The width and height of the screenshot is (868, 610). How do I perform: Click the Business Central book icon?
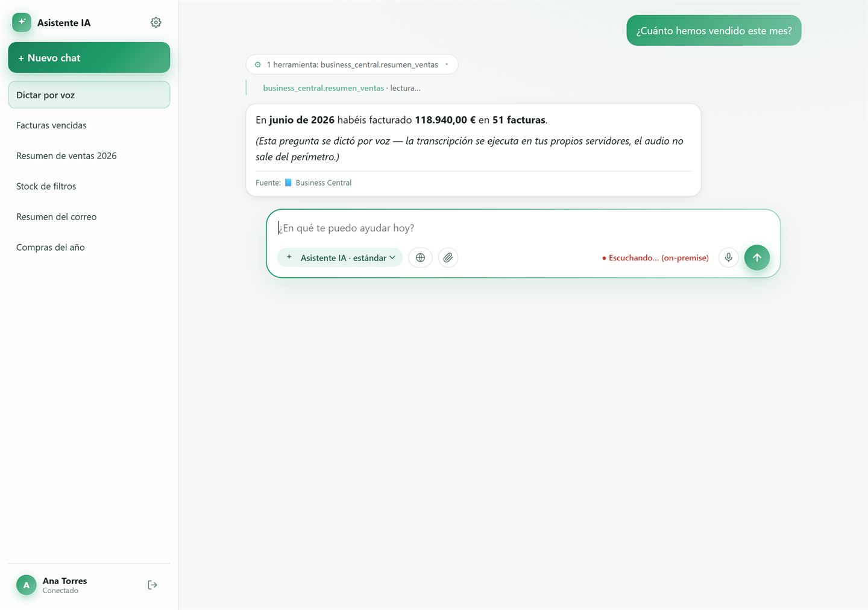tap(288, 183)
